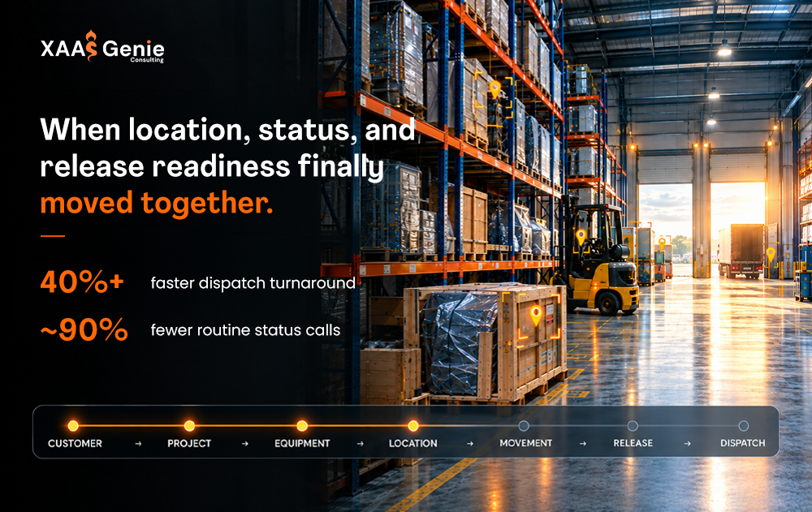The height and width of the screenshot is (512, 812).
Task: Click the arrow between RELEASE and DISPATCH
Action: click(687, 444)
